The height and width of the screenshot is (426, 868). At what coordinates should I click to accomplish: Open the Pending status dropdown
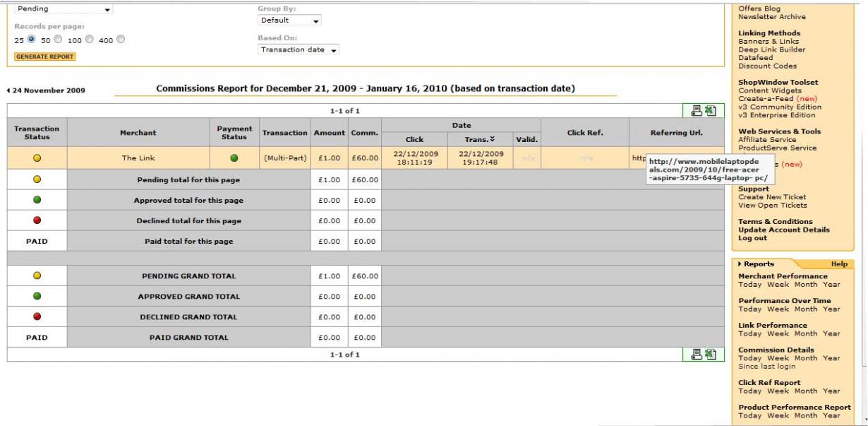pos(64,9)
